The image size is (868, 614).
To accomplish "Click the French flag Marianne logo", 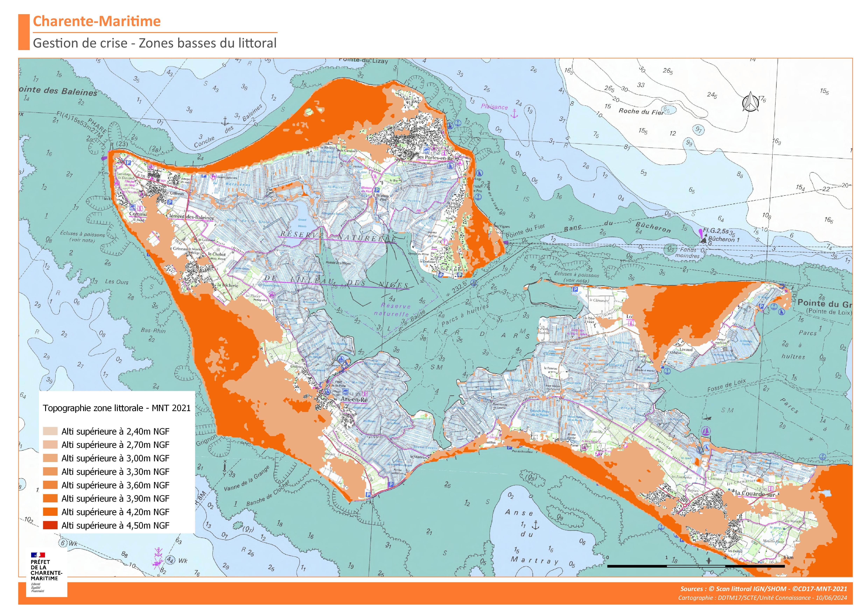I will click(x=38, y=555).
